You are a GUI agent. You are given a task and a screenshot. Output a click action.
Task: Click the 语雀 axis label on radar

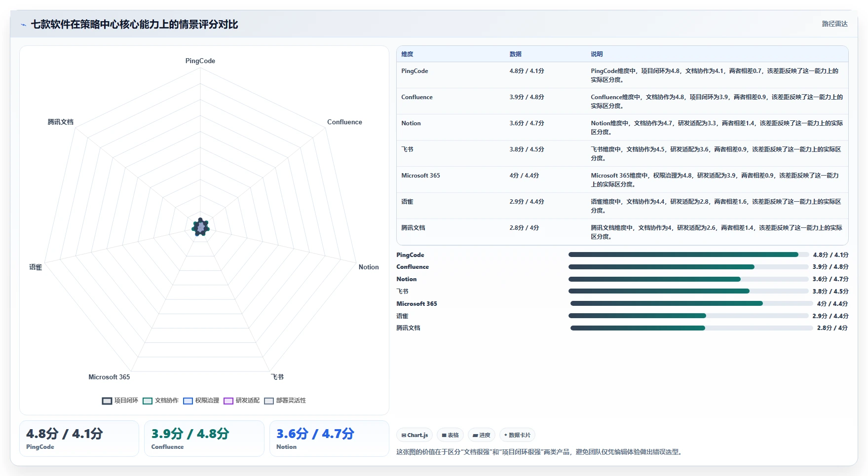pos(36,267)
